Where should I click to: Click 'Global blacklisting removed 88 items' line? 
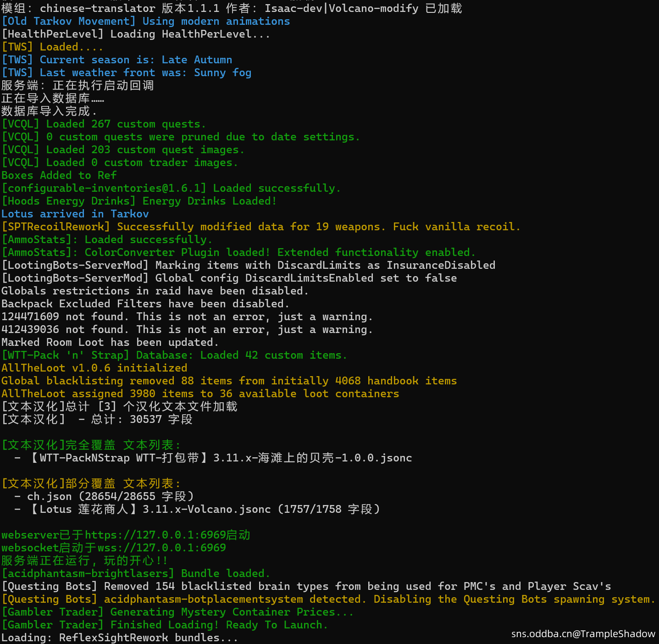pyautogui.click(x=229, y=381)
